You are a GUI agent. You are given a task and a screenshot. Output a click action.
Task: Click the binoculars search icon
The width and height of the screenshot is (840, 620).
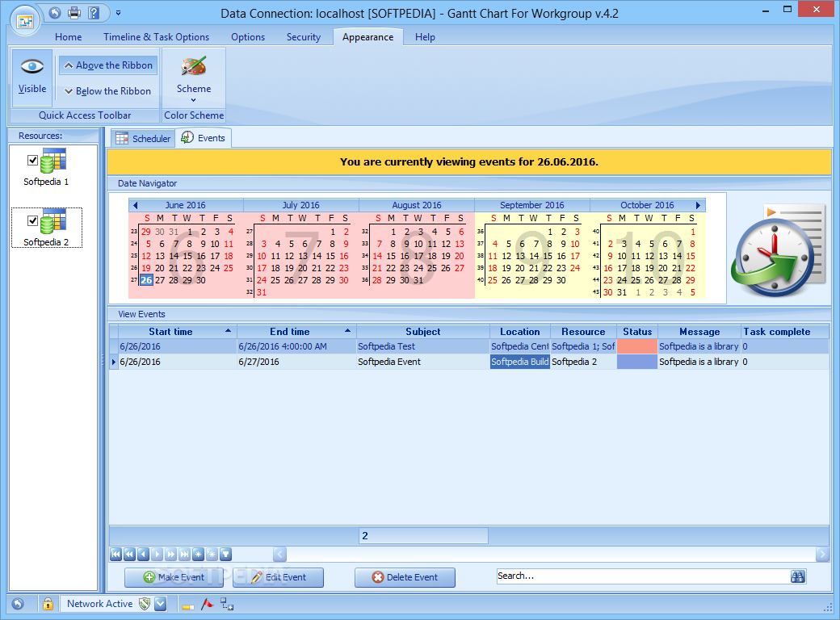pyautogui.click(x=798, y=576)
